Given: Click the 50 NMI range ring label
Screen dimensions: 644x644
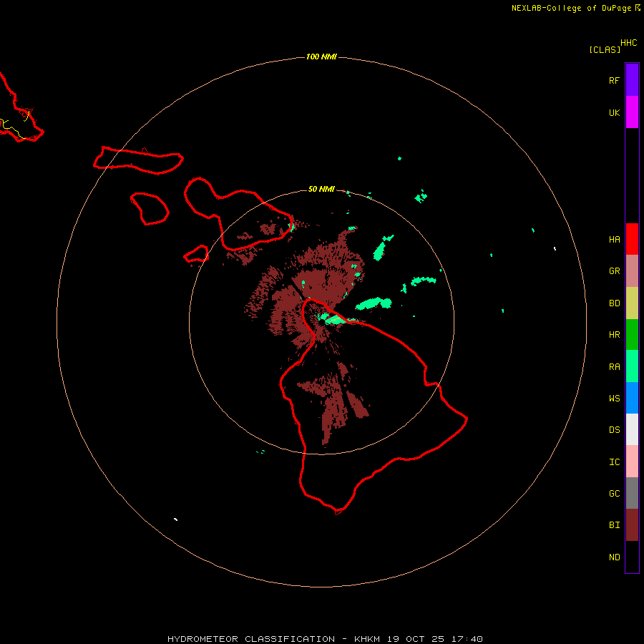Looking at the screenshot, I should pyautogui.click(x=321, y=190).
